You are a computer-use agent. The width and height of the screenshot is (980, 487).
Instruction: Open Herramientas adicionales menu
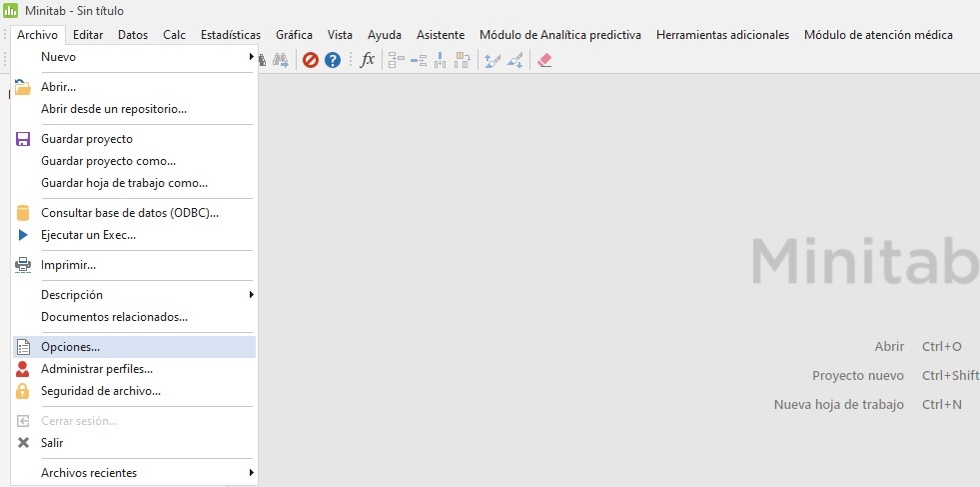722,35
